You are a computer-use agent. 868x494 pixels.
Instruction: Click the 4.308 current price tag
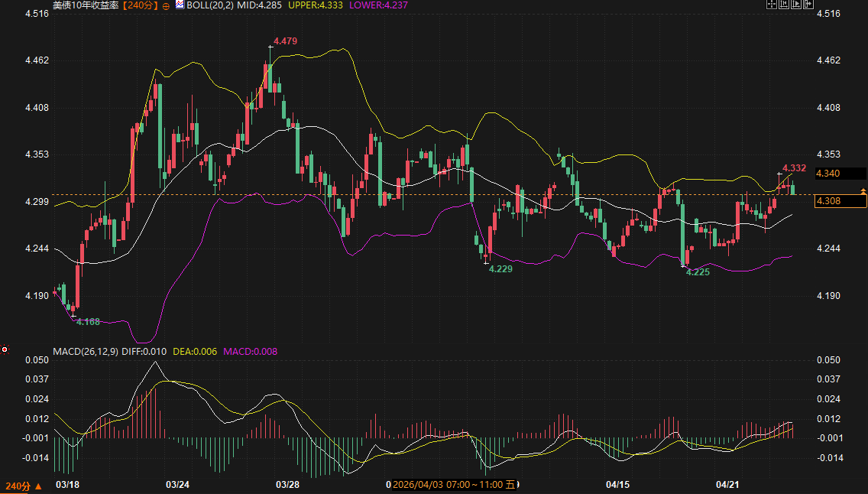coord(840,201)
